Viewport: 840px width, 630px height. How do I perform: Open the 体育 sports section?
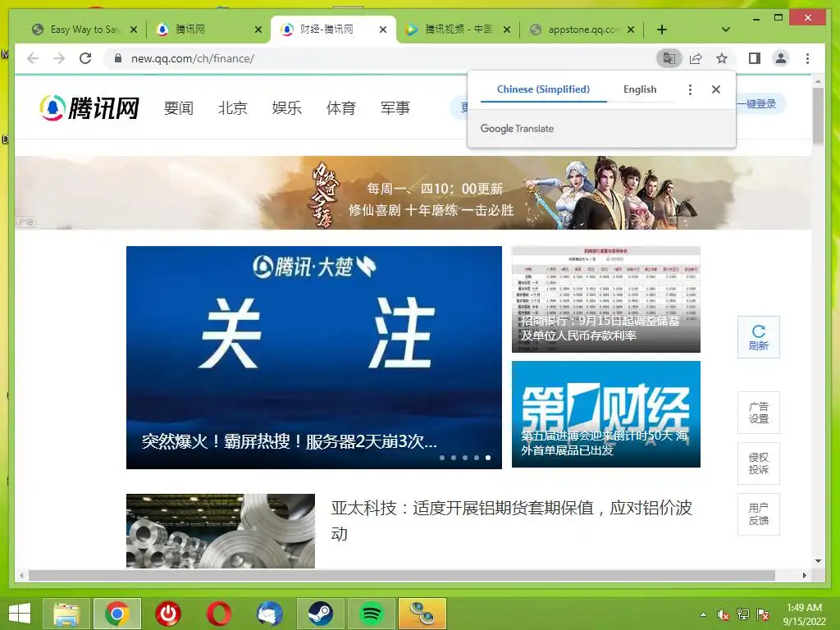[x=341, y=108]
